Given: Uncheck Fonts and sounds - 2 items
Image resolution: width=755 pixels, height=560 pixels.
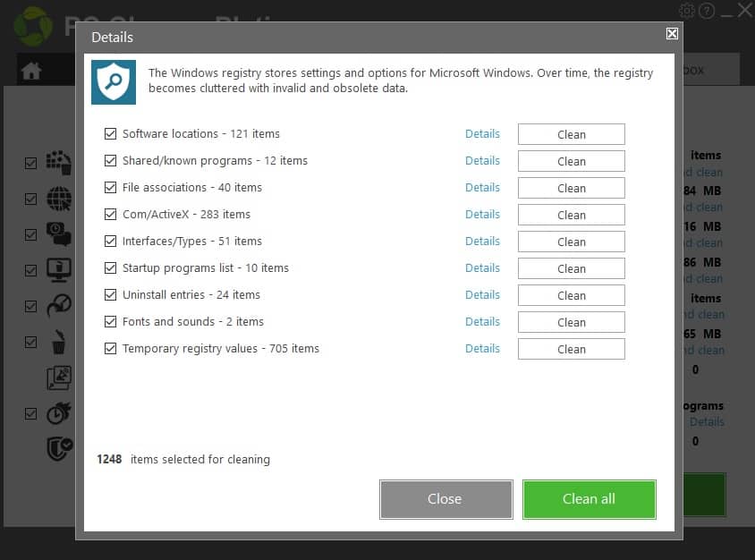Looking at the screenshot, I should pos(111,321).
